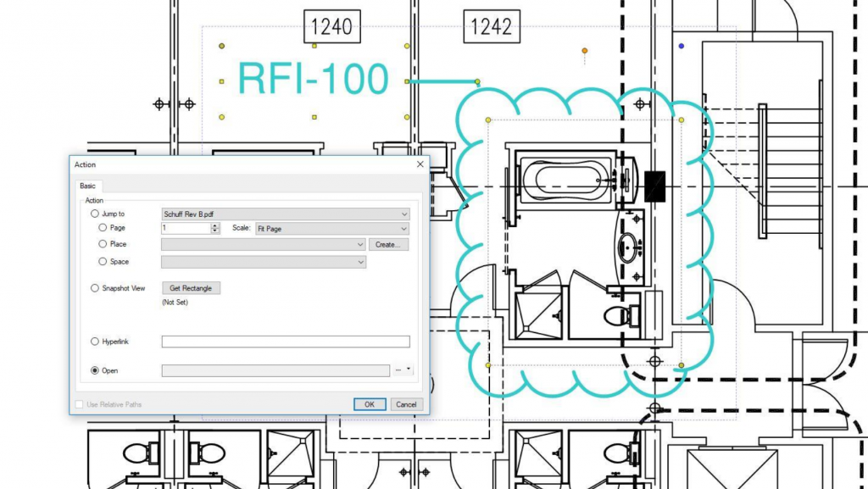Increase the page number with the stepper
This screenshot has width=868, height=489.
point(215,225)
